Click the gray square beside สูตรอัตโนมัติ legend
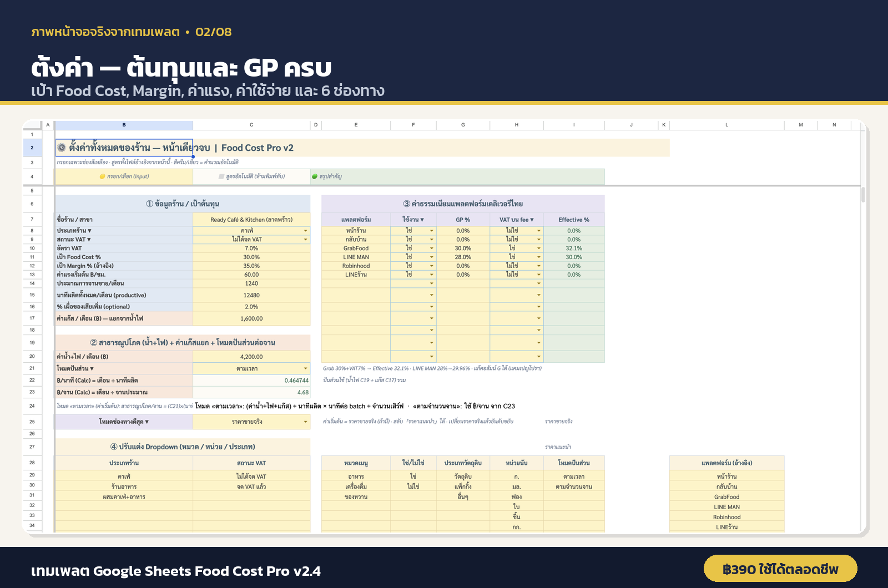 click(221, 176)
